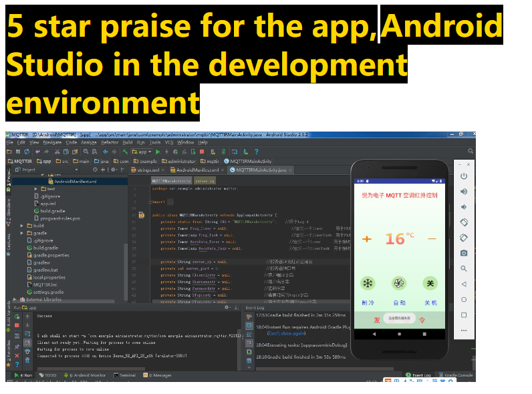The height and width of the screenshot is (394, 532).
Task: Click the 16°C temperature display in app
Action: [400, 238]
